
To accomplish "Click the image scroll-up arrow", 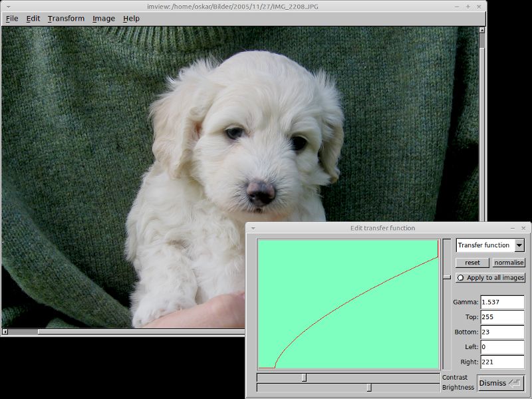I will 481,30.
